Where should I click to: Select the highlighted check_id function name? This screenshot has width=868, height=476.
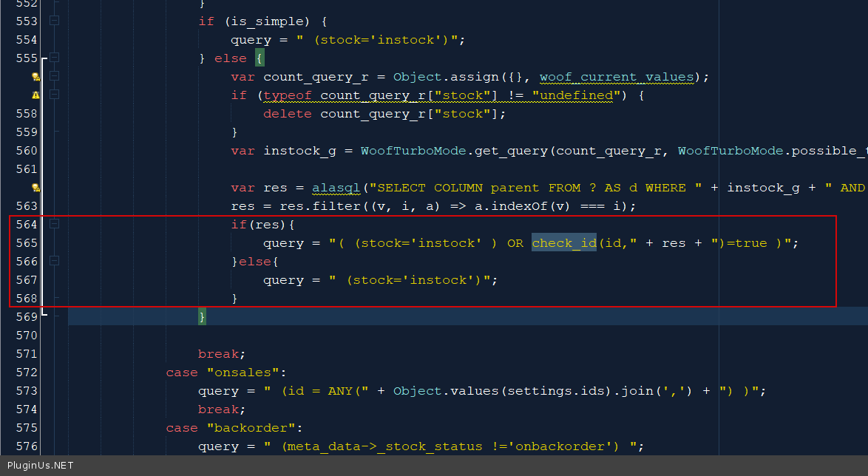tap(564, 242)
